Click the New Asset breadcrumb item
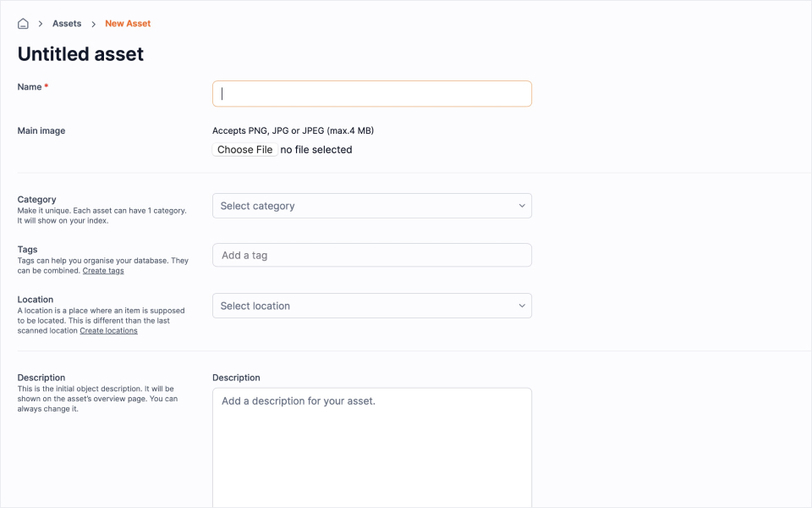812x508 pixels. pyautogui.click(x=128, y=24)
